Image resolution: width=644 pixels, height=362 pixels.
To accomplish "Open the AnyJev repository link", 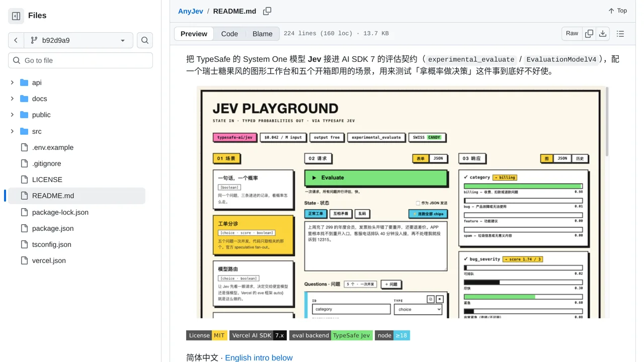I will tap(190, 11).
